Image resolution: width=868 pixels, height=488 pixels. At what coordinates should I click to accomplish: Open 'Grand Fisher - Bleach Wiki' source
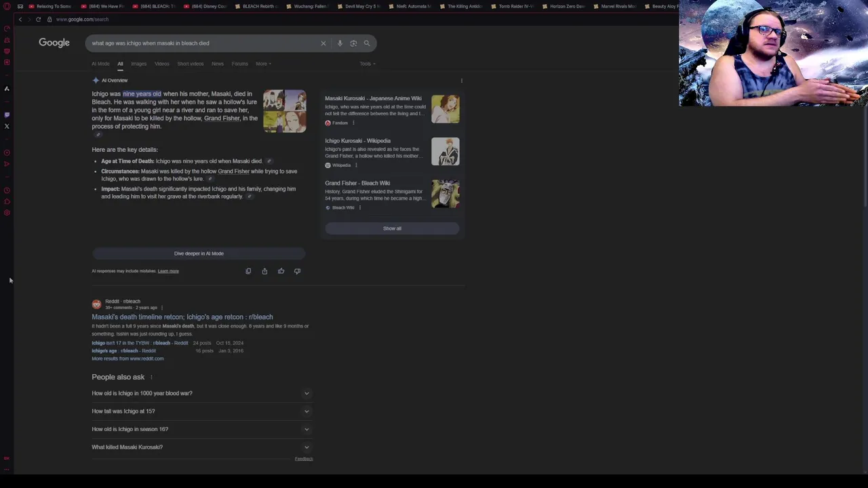pos(357,183)
